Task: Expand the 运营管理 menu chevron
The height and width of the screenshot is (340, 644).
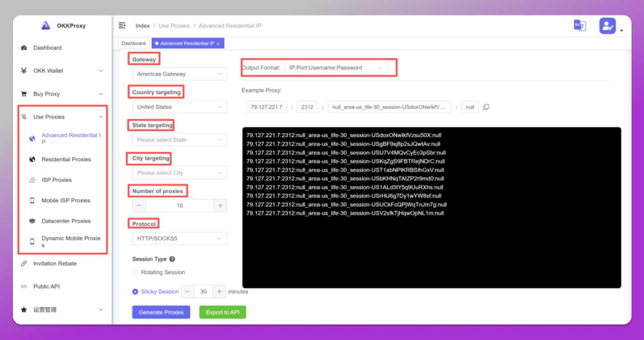Action: (x=101, y=310)
